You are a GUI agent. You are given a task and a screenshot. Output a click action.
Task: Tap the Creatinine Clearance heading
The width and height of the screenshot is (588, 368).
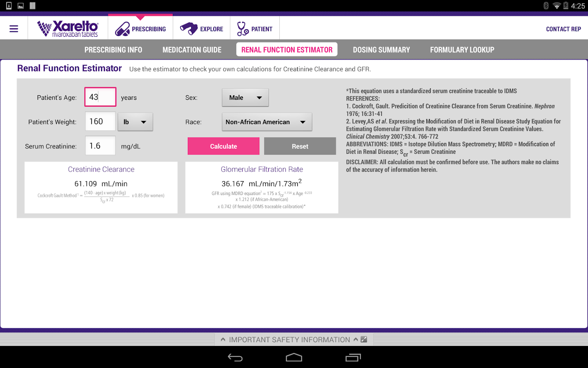pyautogui.click(x=101, y=169)
